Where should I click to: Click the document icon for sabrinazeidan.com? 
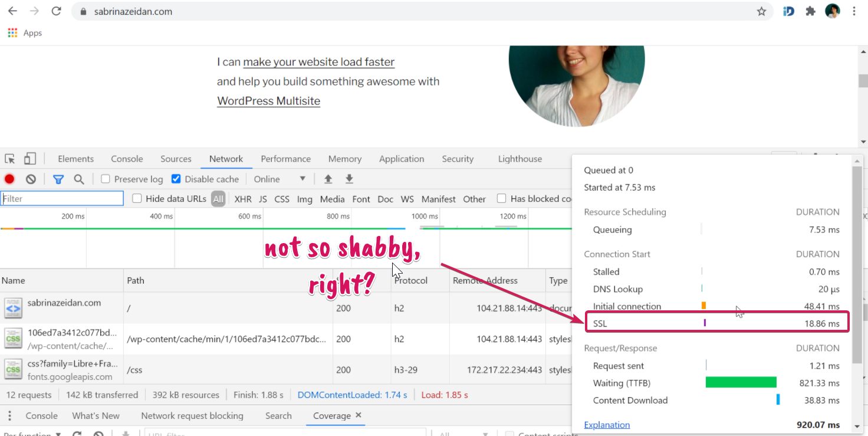pyautogui.click(x=13, y=308)
